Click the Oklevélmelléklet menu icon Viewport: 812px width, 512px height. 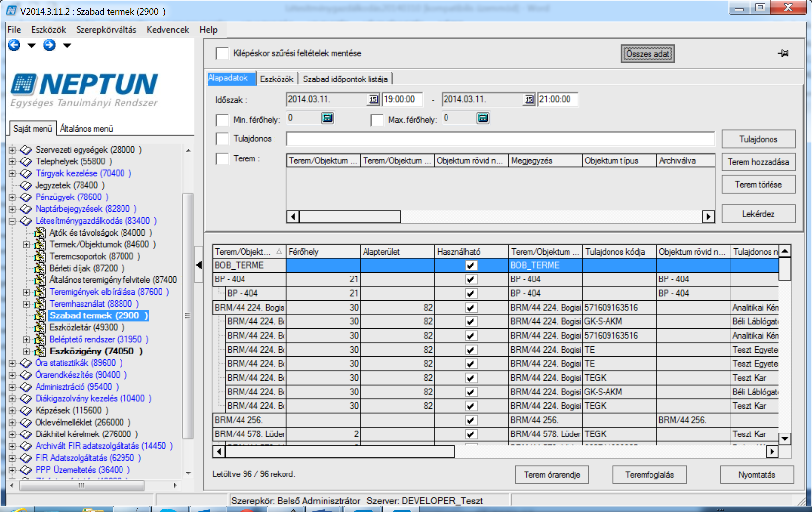pos(26,422)
